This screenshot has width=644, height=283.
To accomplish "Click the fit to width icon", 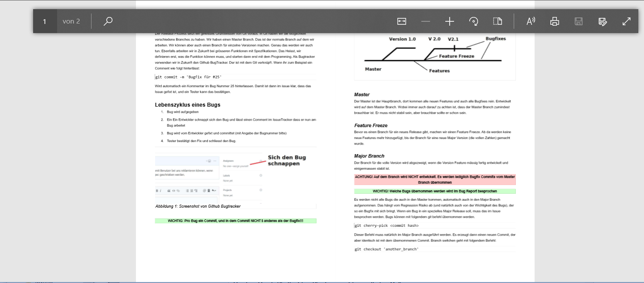I will point(401,21).
